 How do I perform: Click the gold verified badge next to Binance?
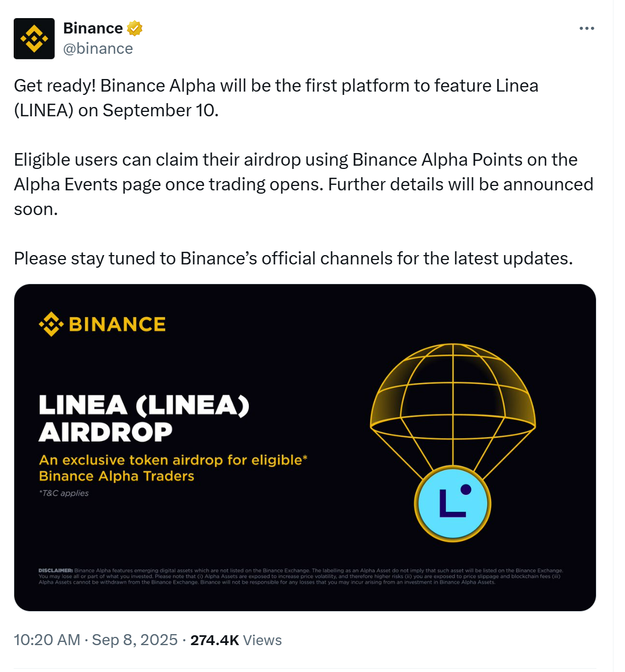tap(134, 27)
